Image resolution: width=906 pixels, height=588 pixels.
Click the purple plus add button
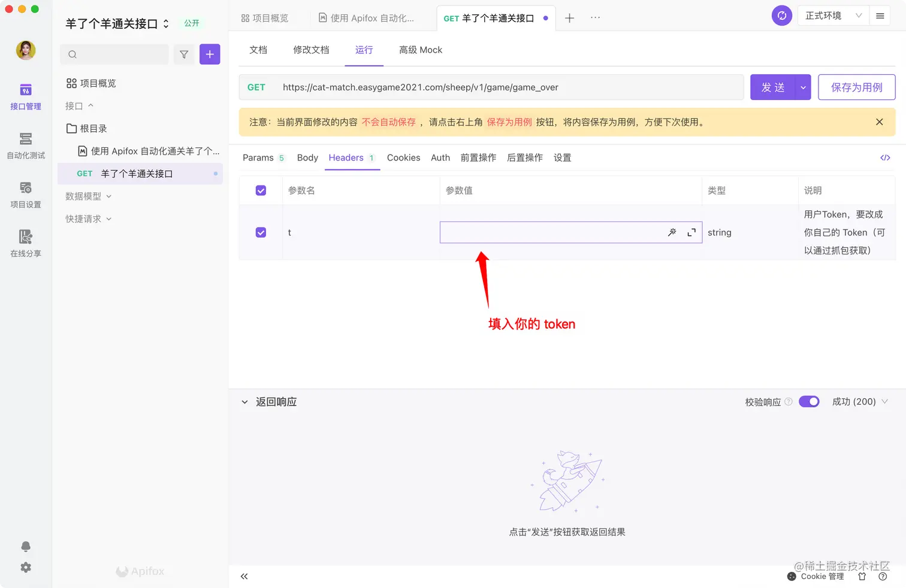tap(210, 54)
